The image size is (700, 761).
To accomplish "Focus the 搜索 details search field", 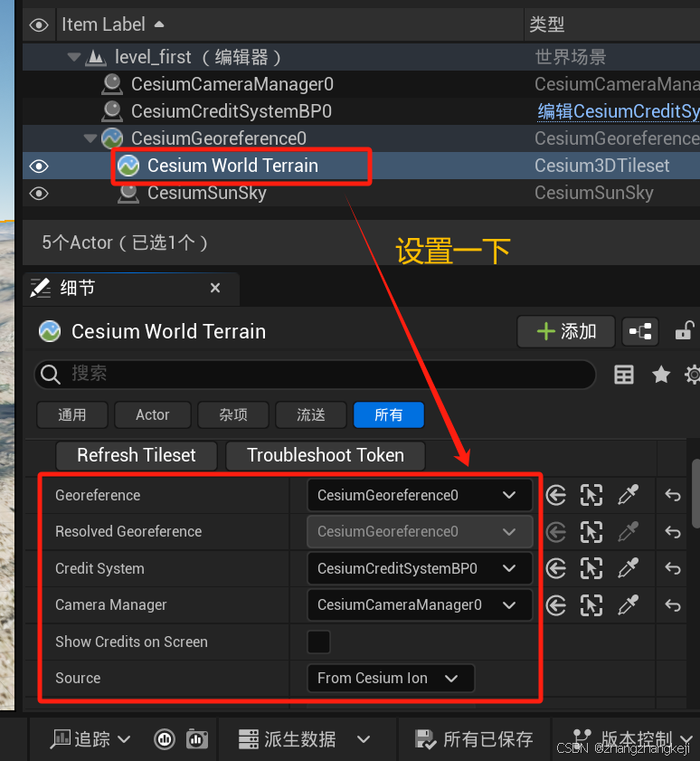I will pos(316,375).
